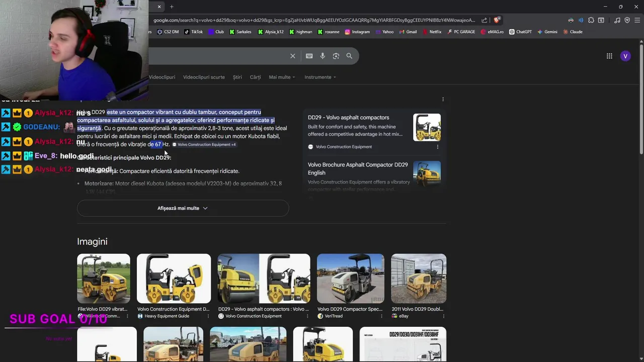Click the page vertical scrollbar
This screenshot has width=644, height=362.
pyautogui.click(x=641, y=100)
